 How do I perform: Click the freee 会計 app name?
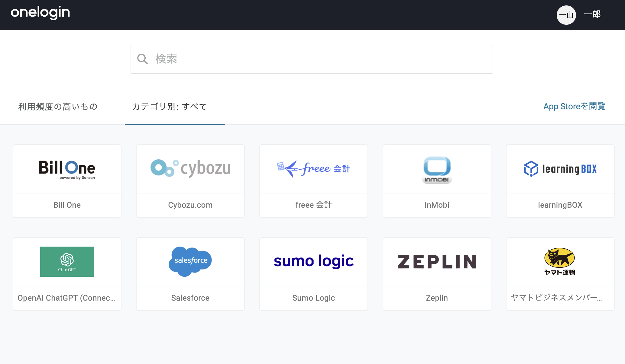313,205
